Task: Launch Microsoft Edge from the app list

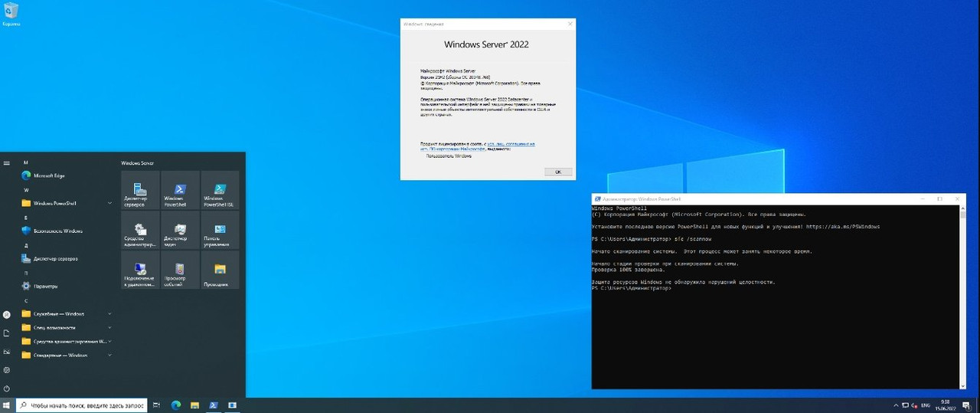Action: [67, 175]
